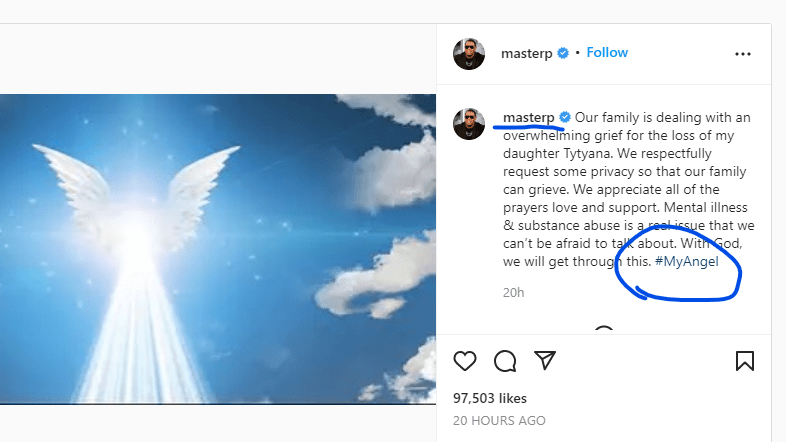Open the three-dot more options menu
This screenshot has height=442, width=786.
[742, 54]
